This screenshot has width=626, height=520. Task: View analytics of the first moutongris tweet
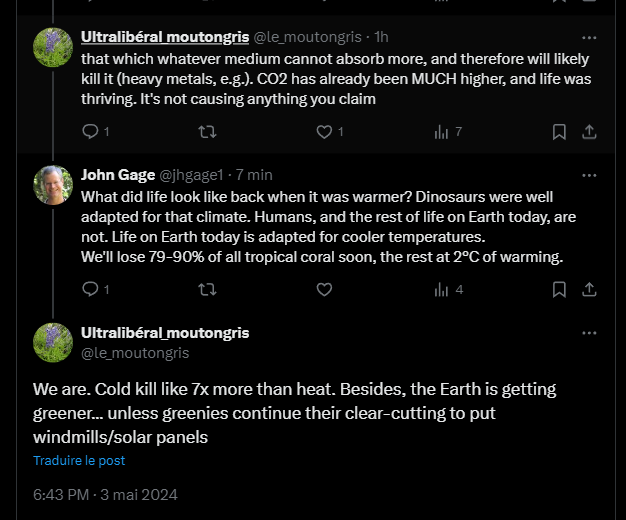441,132
